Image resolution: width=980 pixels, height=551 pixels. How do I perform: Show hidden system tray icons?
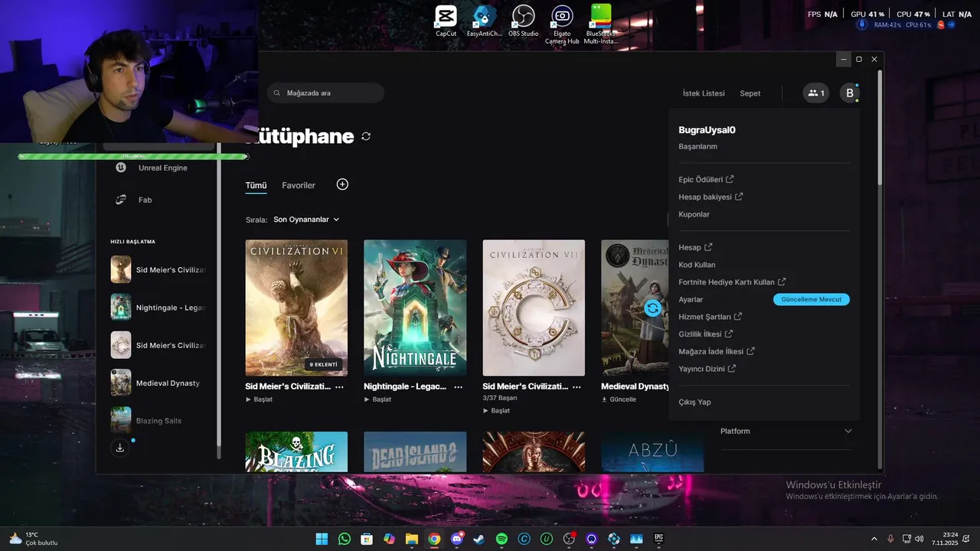click(874, 539)
